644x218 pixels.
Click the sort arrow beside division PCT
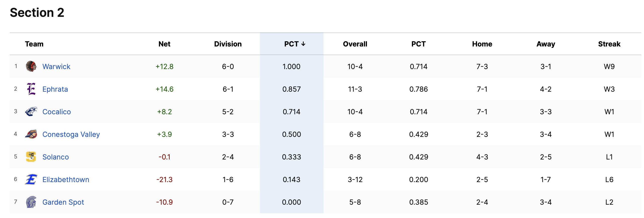tap(303, 44)
